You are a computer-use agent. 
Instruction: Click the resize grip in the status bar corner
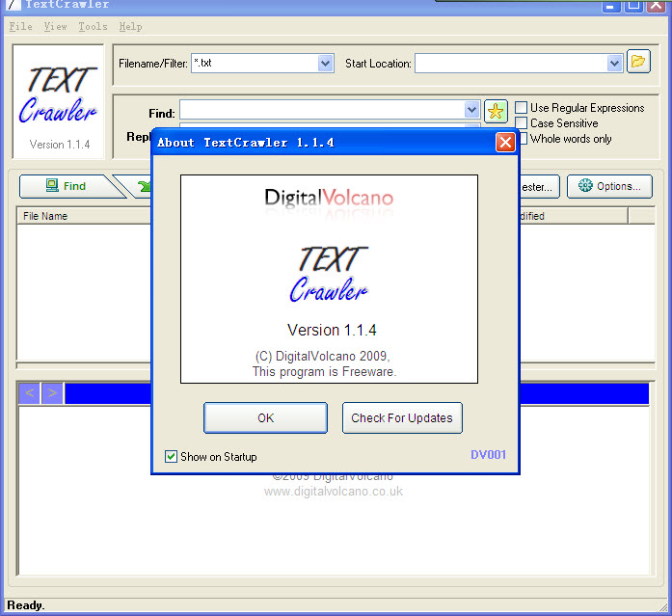[x=664, y=607]
